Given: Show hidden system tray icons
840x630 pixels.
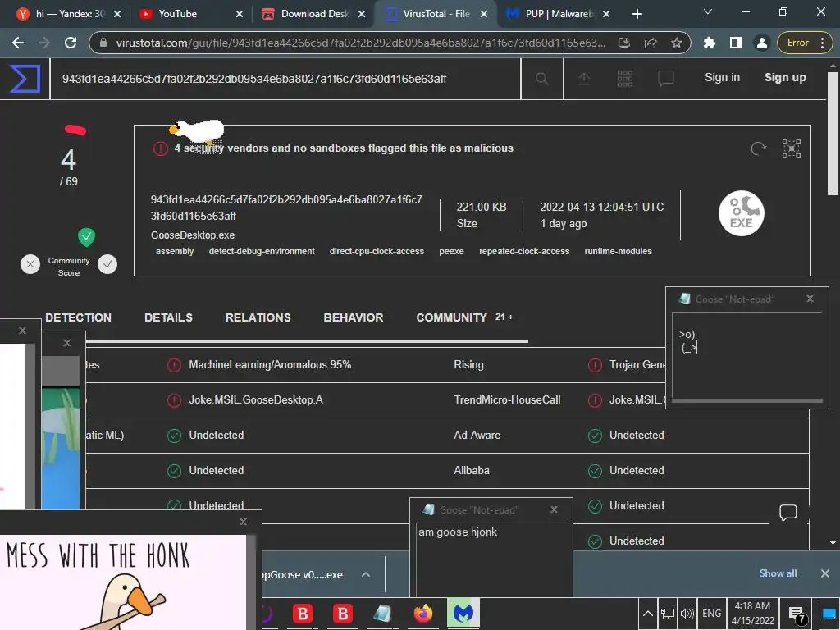Looking at the screenshot, I should 648,614.
